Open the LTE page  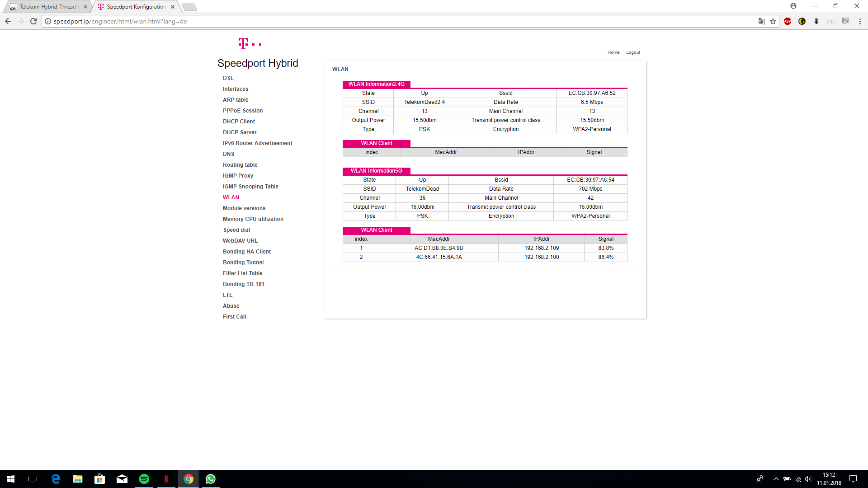pyautogui.click(x=228, y=295)
